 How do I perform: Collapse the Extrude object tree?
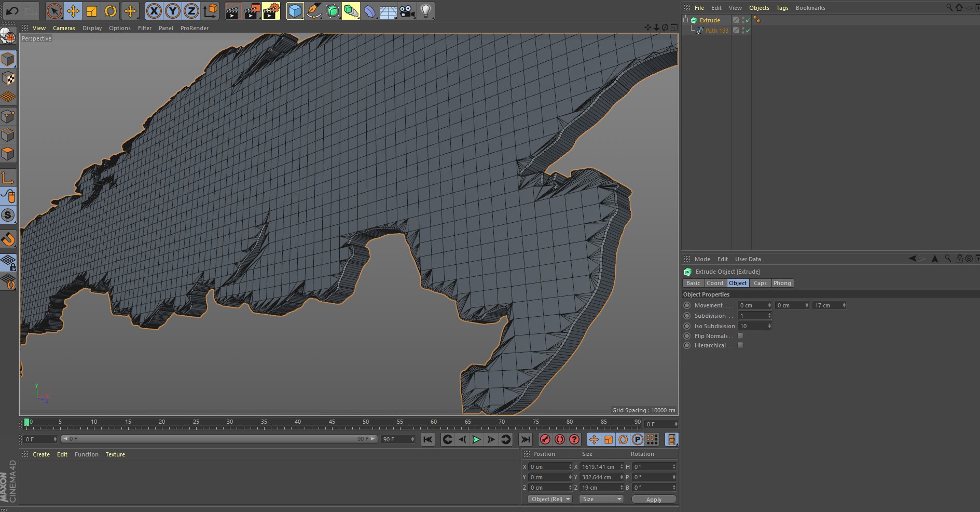coord(686,20)
